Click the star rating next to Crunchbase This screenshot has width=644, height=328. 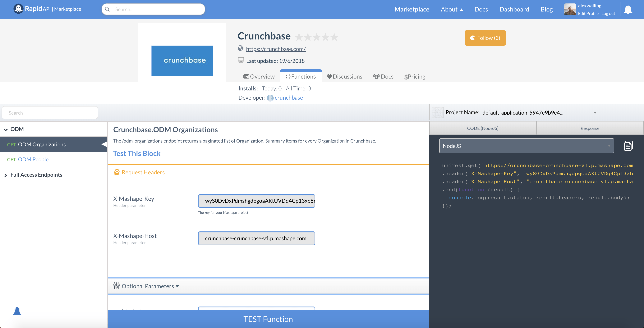[316, 37]
